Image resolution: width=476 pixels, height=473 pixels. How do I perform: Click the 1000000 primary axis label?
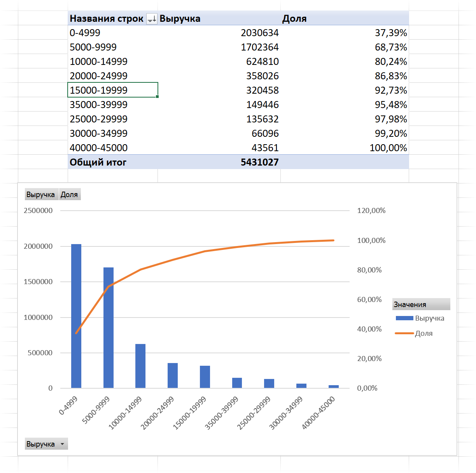pos(38,318)
